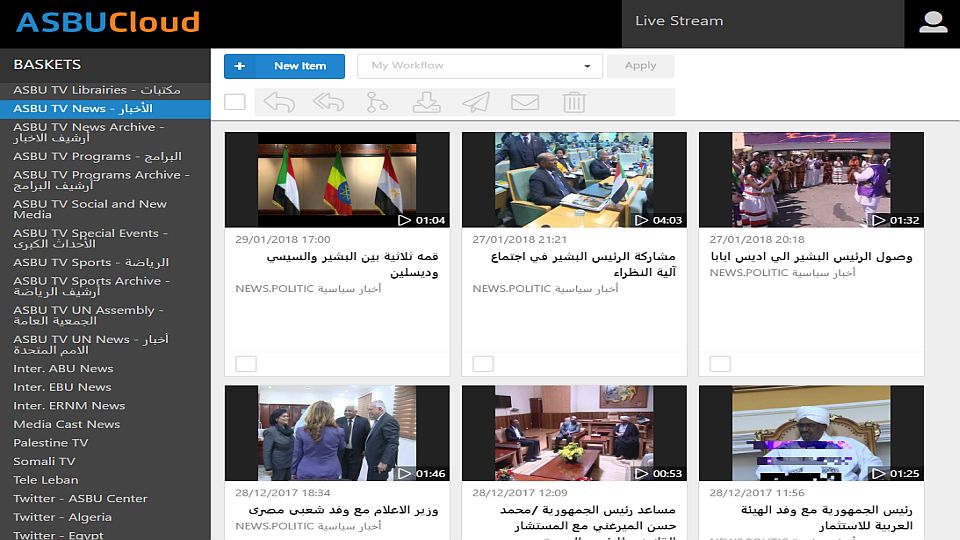Click the plus icon on New Item
Image resolution: width=960 pixels, height=540 pixels.
click(240, 66)
